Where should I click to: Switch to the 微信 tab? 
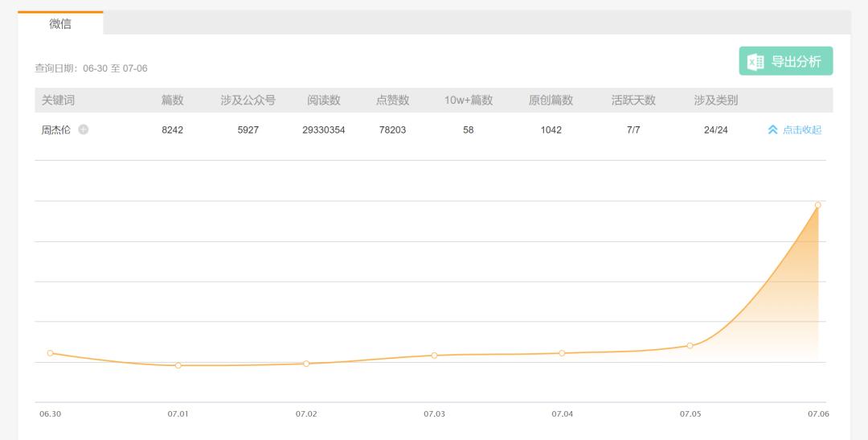pos(60,23)
